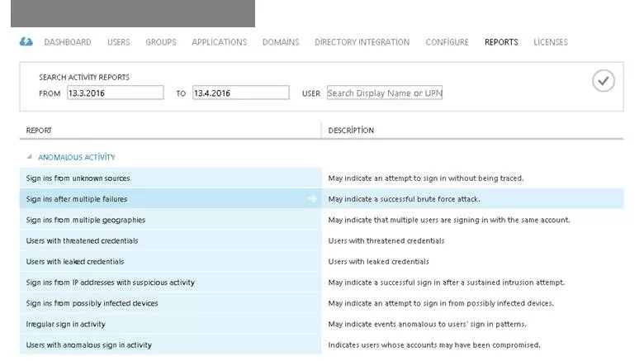Switch to the Users tab
The width and height of the screenshot is (644, 361).
pos(119,42)
